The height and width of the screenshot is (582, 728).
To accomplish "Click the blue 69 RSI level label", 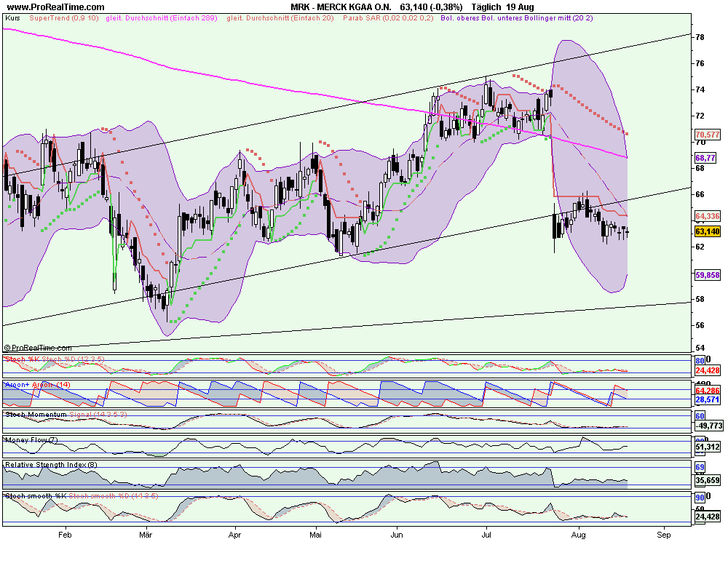I will (x=700, y=467).
